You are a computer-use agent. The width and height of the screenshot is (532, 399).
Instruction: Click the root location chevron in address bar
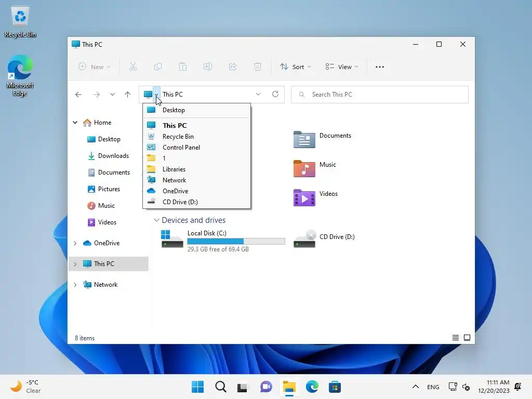click(x=156, y=95)
